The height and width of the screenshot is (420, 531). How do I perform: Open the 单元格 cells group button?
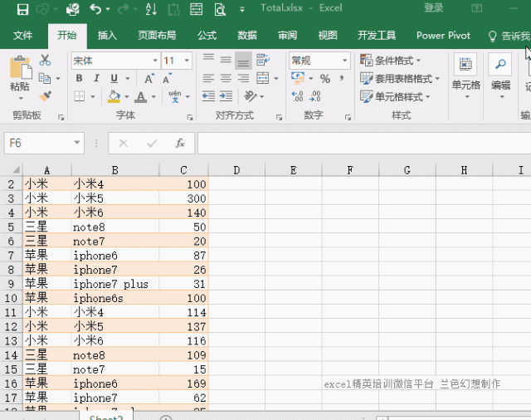[466, 76]
